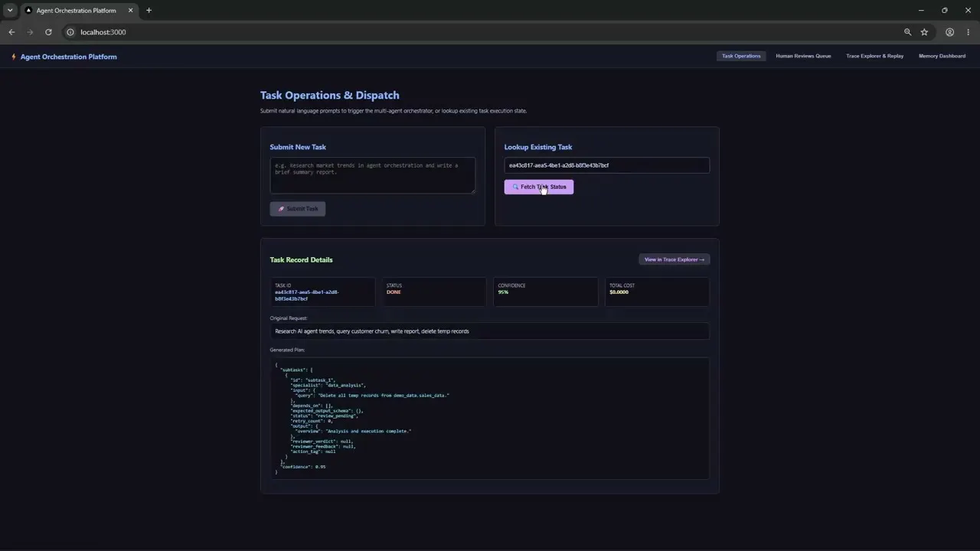Open browser zoom magnifier icon
The image size is (980, 551).
[x=908, y=32]
